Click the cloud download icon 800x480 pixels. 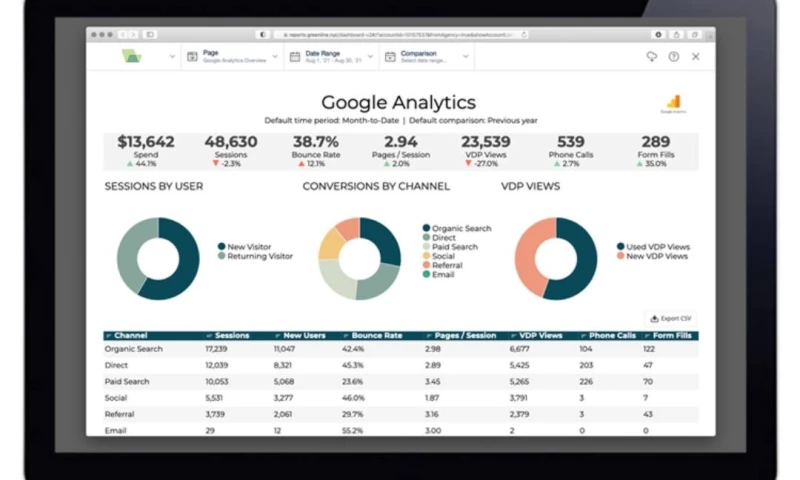click(652, 57)
